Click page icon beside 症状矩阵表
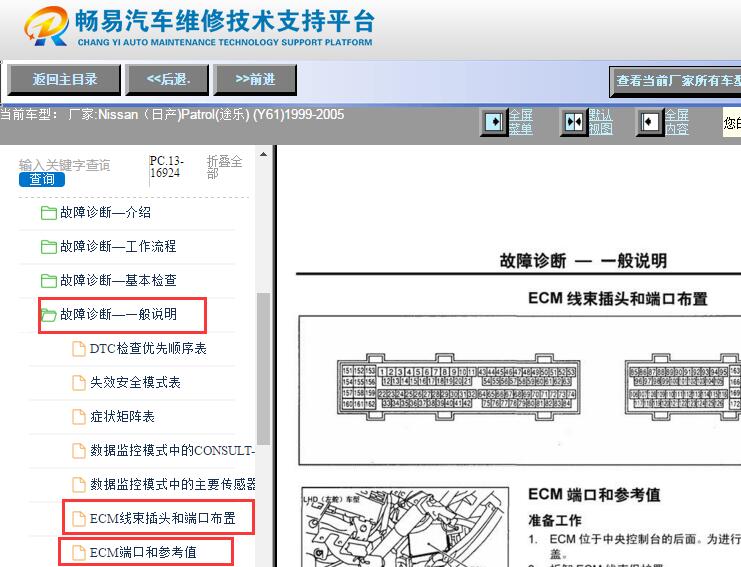 pos(78,417)
